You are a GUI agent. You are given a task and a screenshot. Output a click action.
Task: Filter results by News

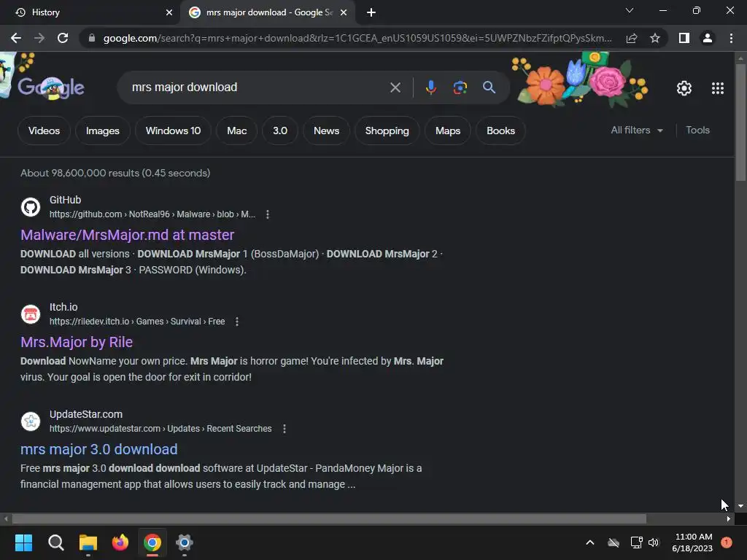pyautogui.click(x=326, y=131)
